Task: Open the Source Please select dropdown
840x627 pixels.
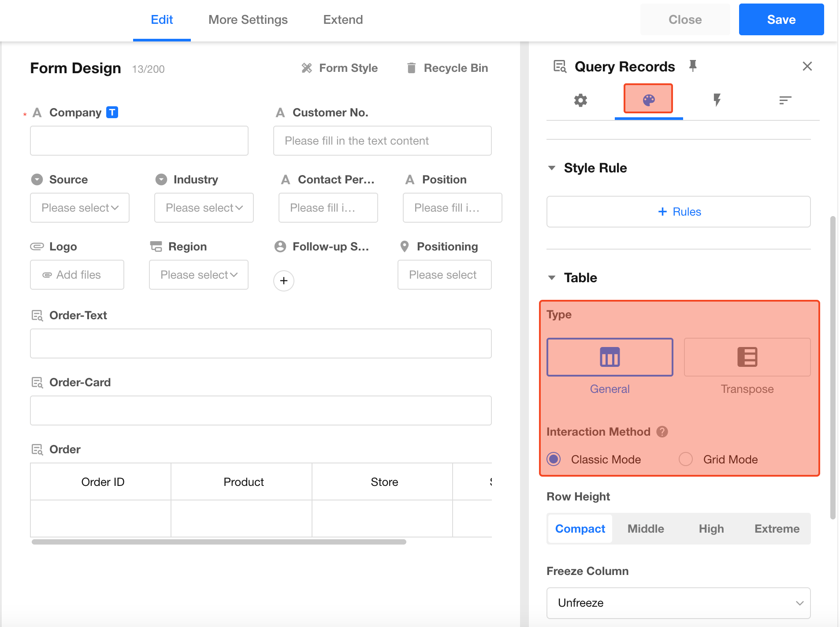Action: tap(80, 208)
